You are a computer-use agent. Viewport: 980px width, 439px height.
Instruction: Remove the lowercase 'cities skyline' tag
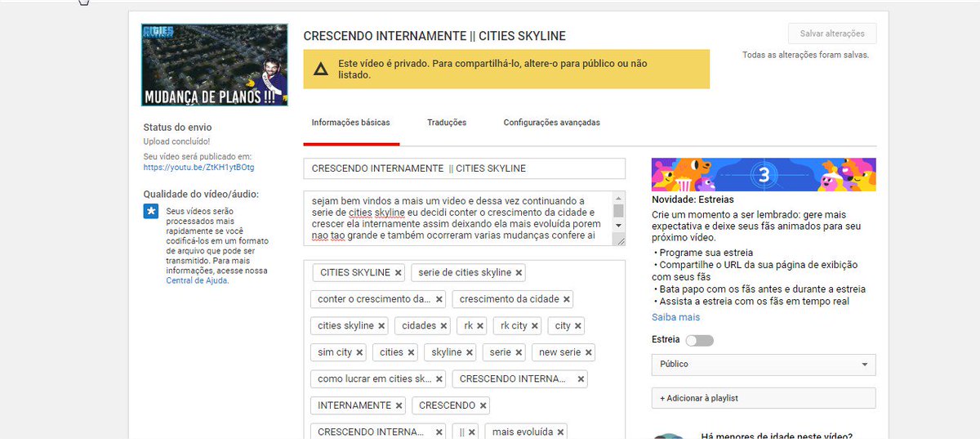pyautogui.click(x=381, y=325)
